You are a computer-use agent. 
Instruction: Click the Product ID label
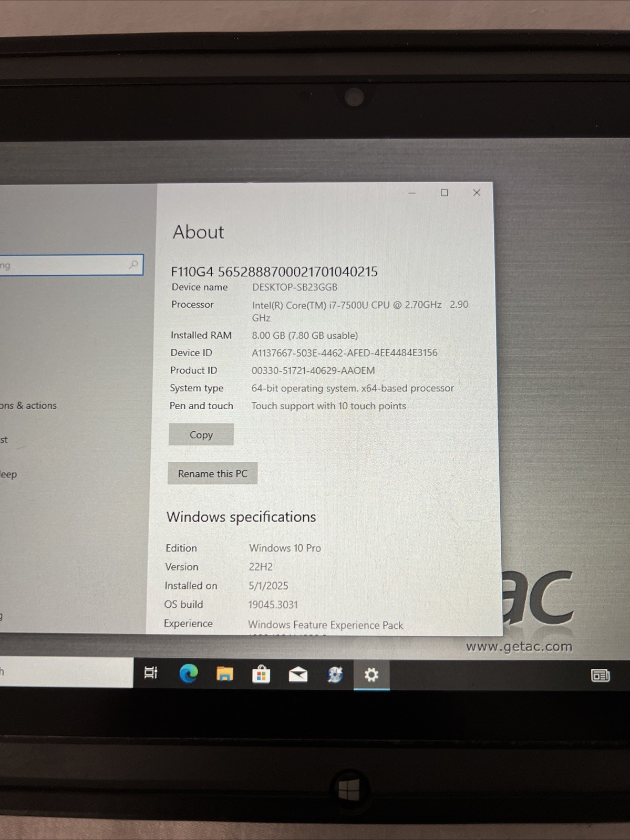[193, 370]
